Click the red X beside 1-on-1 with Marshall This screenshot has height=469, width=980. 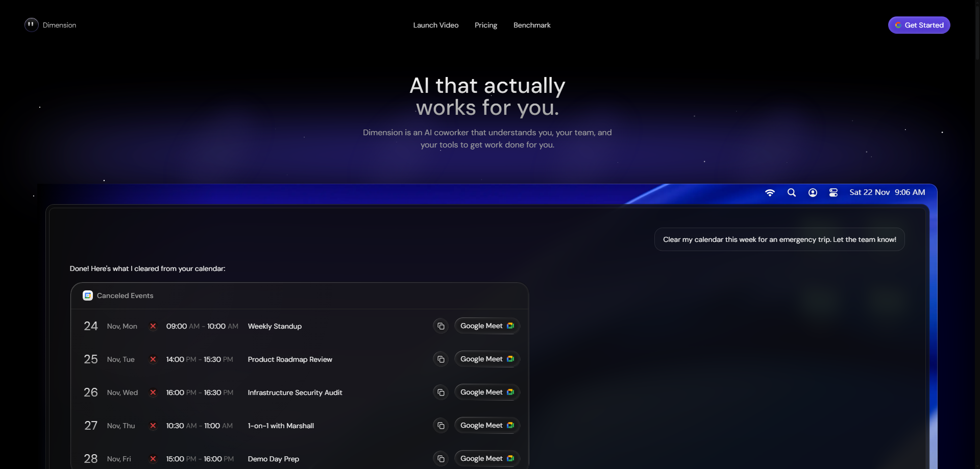(153, 426)
